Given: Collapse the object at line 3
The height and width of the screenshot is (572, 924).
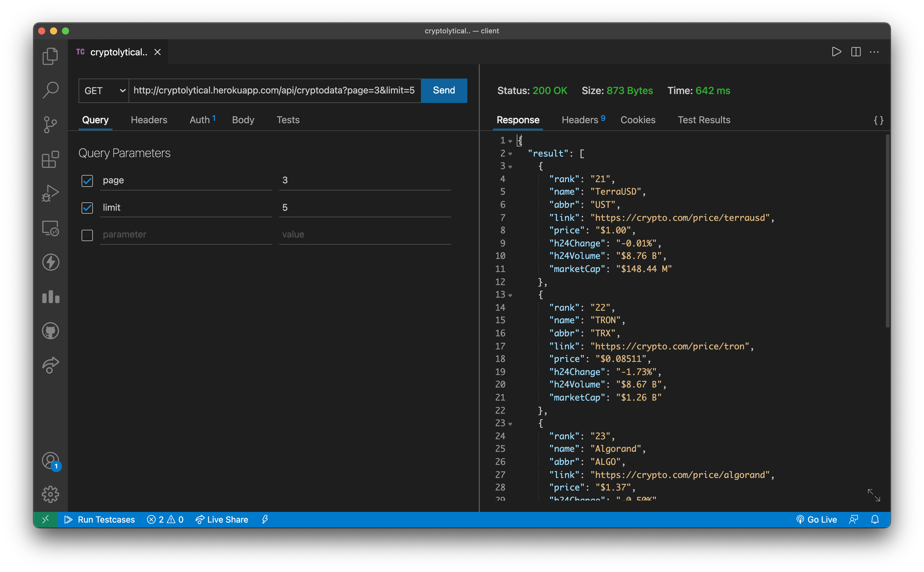Looking at the screenshot, I should point(511,167).
